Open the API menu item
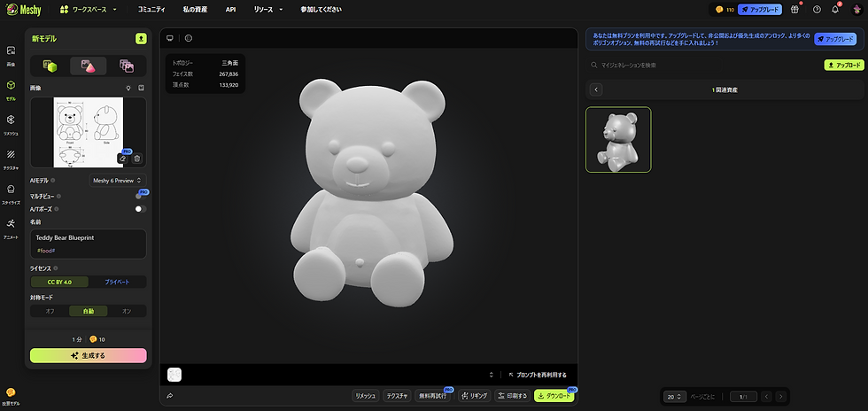 [230, 10]
